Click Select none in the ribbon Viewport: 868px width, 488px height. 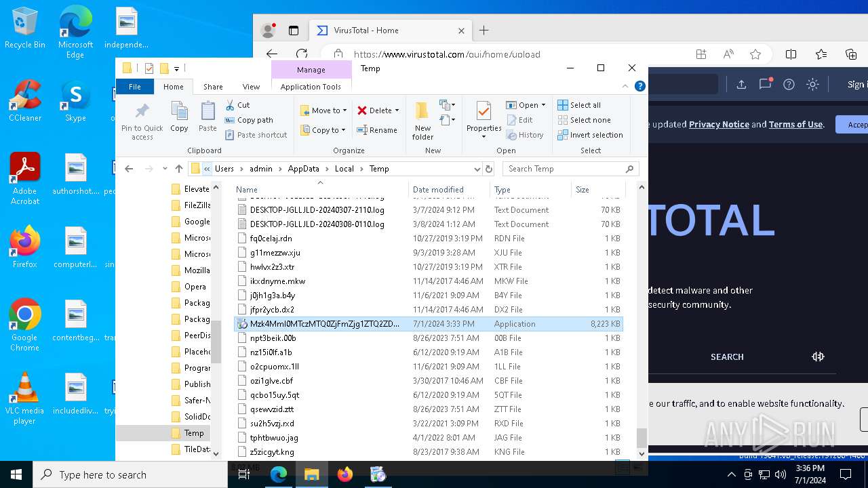pos(584,120)
